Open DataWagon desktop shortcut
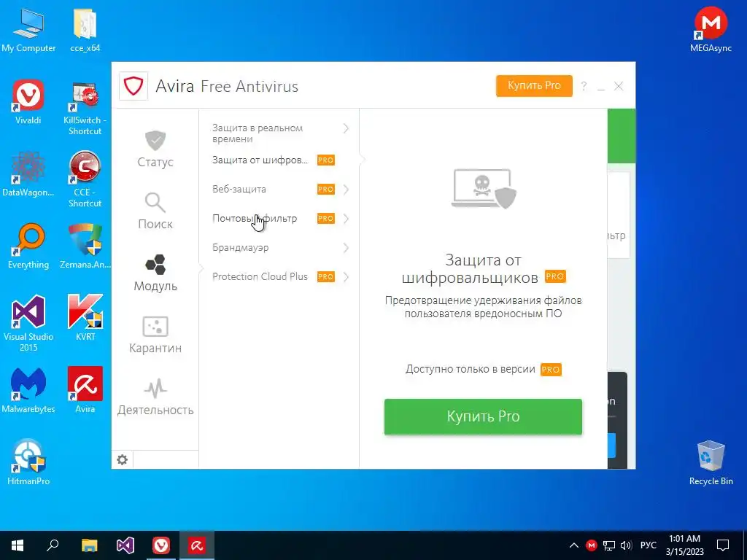This screenshot has width=747, height=560. (x=28, y=174)
